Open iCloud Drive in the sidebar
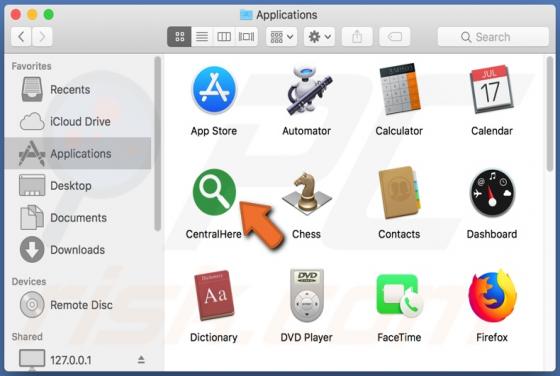 point(78,121)
